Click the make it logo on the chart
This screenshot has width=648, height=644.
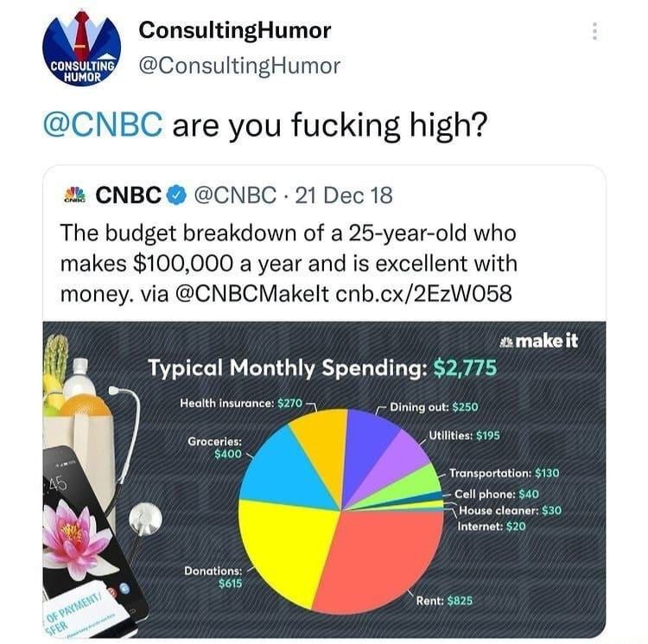point(539,341)
